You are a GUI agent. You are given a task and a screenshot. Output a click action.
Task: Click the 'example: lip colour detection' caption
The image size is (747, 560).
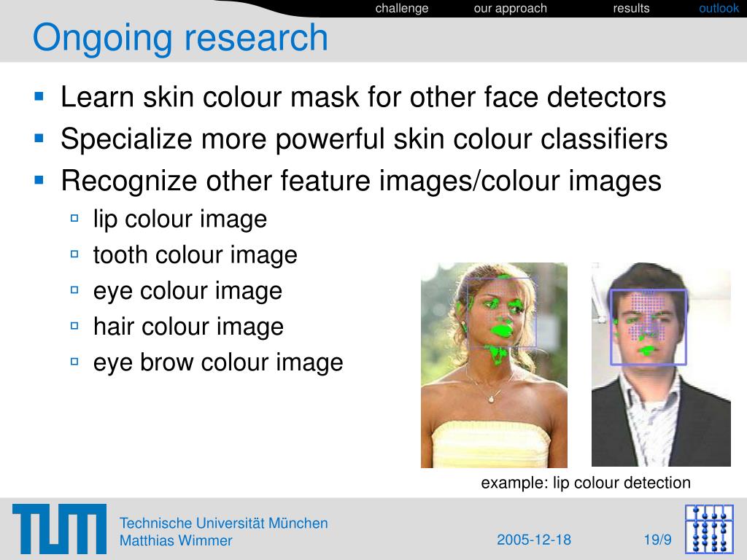[x=586, y=483]
